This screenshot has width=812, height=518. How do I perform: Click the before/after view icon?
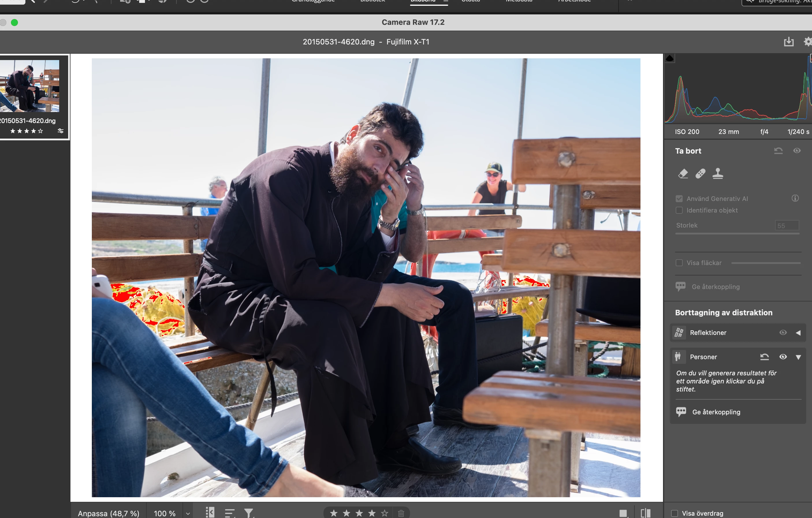645,513
